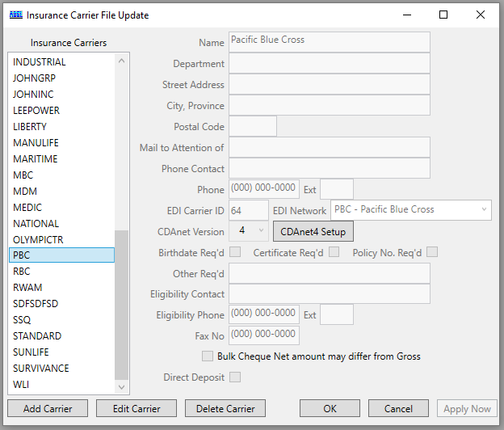504x430 pixels.
Task: Click the Department input field
Action: pos(330,63)
